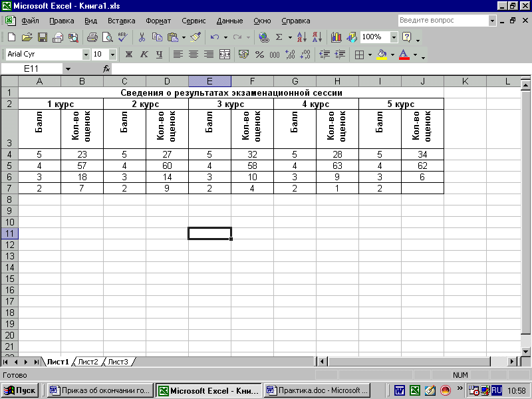
Task: Toggle italic (К) formatting
Action: (x=144, y=55)
